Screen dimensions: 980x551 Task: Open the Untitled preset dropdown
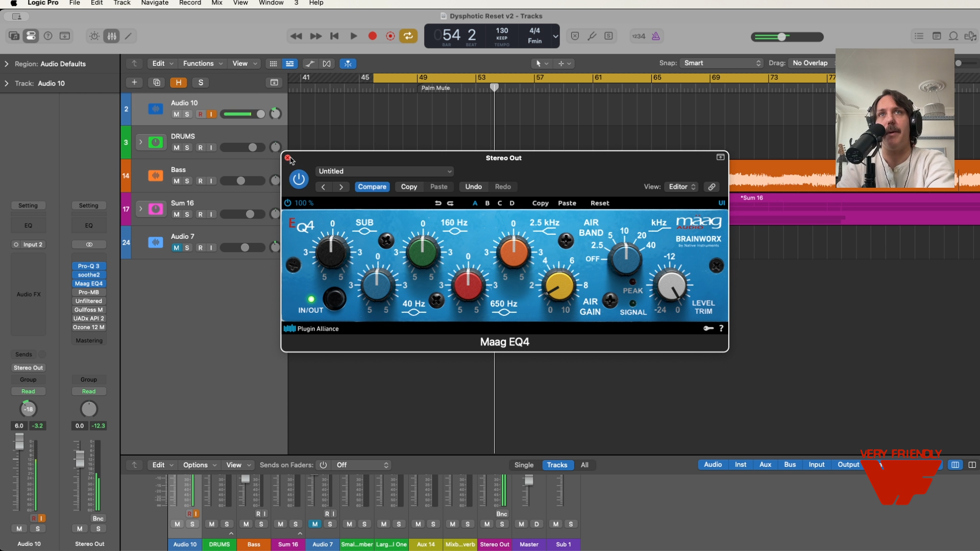[385, 171]
